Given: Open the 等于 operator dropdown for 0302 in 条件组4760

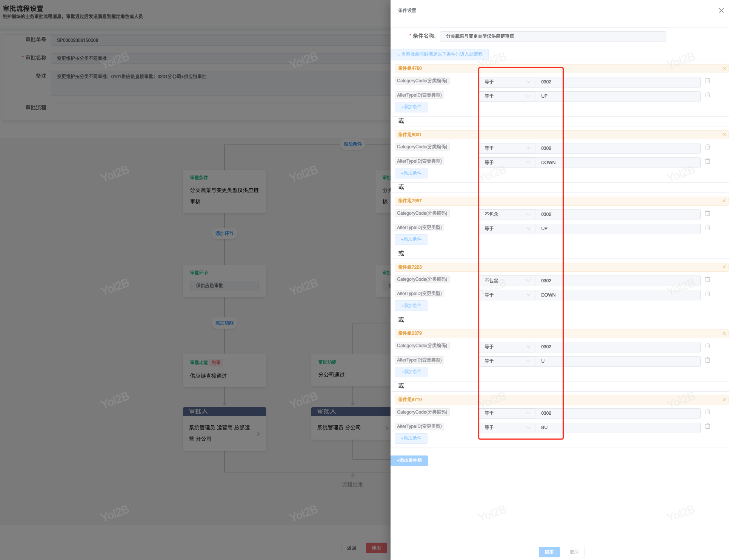Looking at the screenshot, I should click(x=507, y=82).
